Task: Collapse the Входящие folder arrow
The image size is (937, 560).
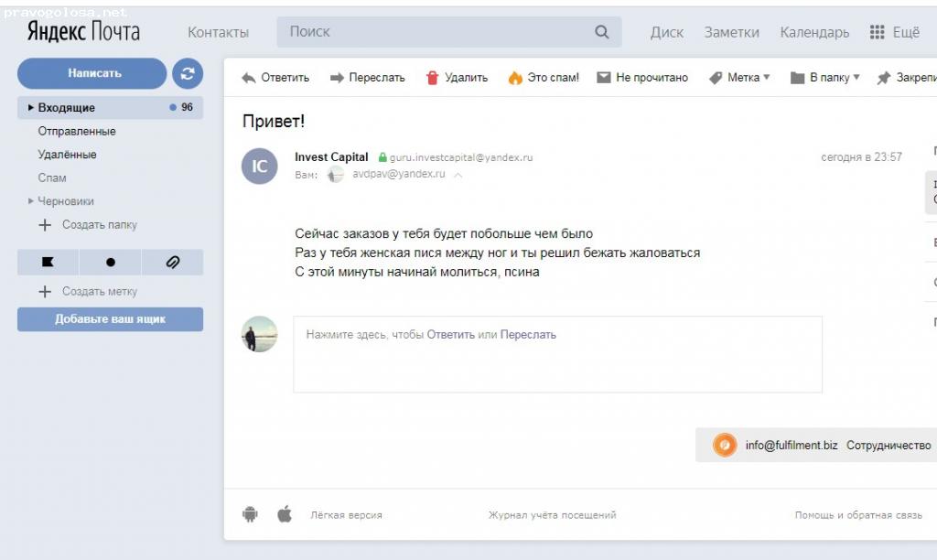Action: tap(30, 108)
